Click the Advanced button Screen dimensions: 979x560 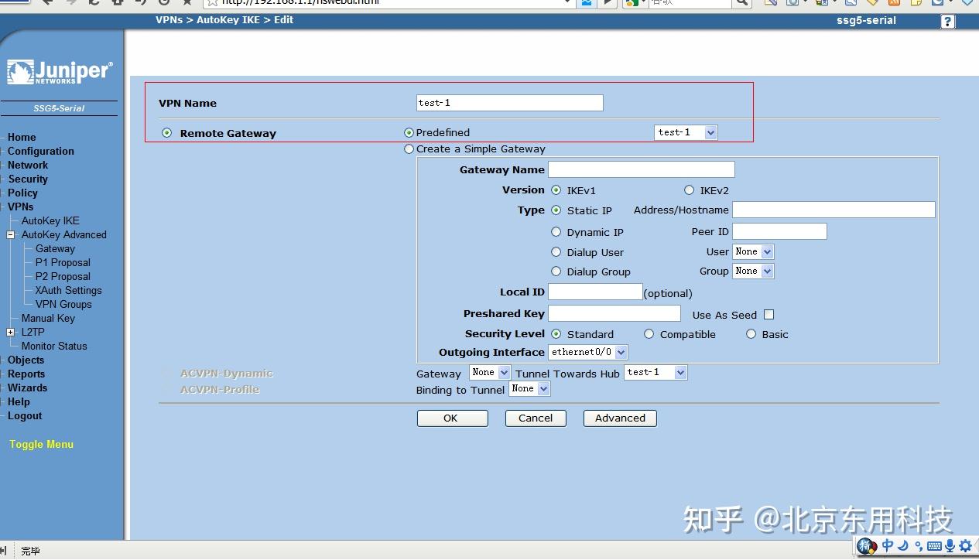pos(619,418)
